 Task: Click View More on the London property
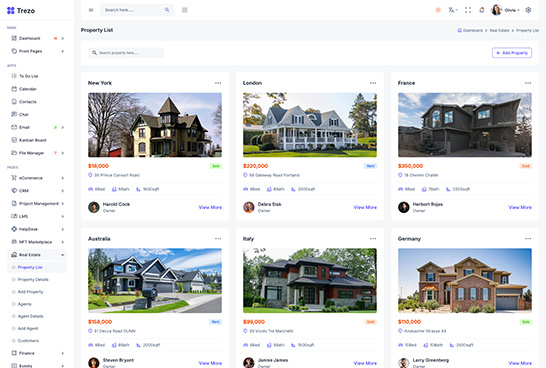[x=365, y=207]
